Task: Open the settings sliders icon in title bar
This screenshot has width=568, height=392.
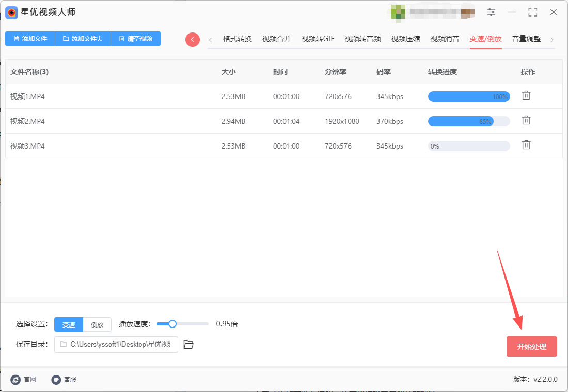Action: pos(491,12)
